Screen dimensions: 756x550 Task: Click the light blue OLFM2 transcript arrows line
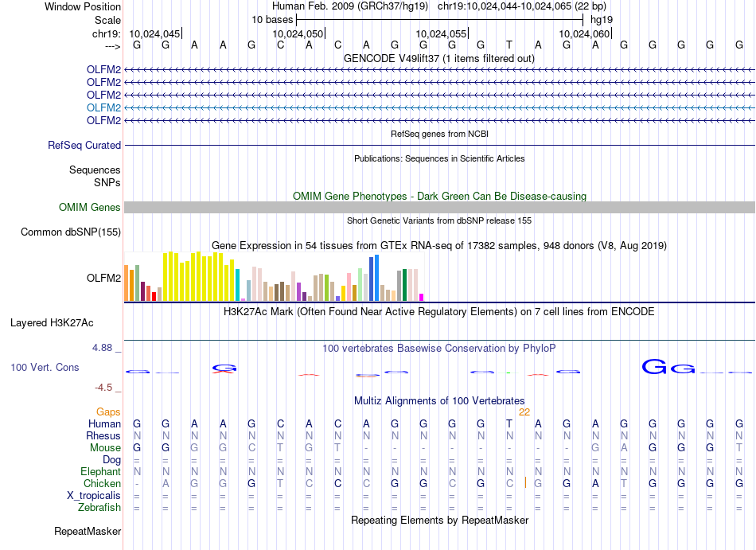click(440, 107)
